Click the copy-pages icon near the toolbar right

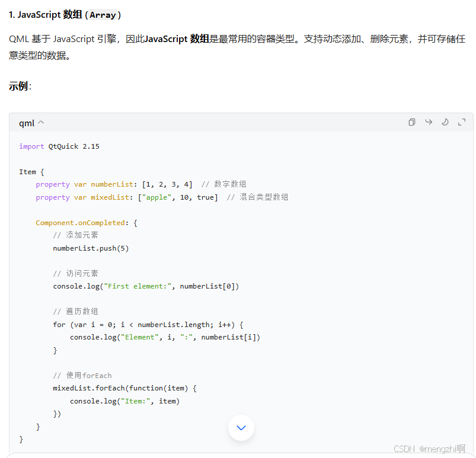tap(411, 122)
